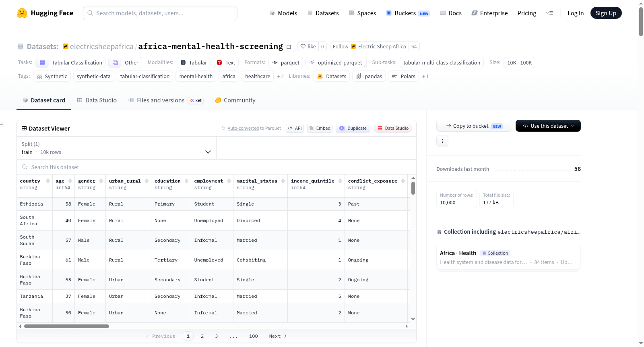Sort the income_quintile column
The image size is (644, 347).
click(341, 181)
